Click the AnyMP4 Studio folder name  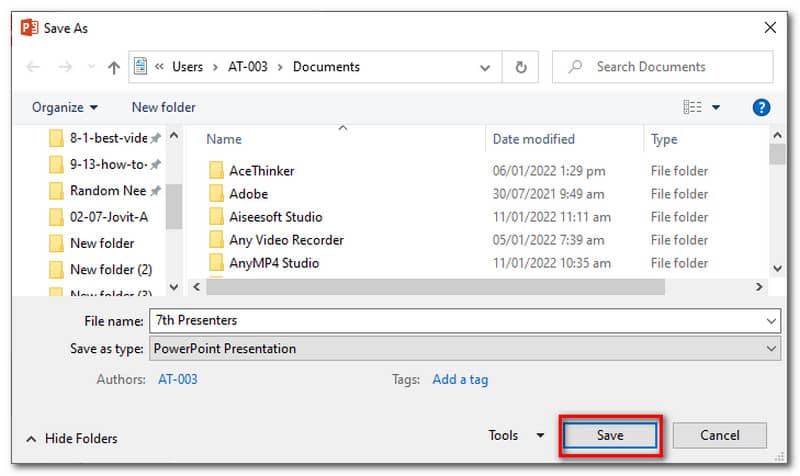point(274,263)
